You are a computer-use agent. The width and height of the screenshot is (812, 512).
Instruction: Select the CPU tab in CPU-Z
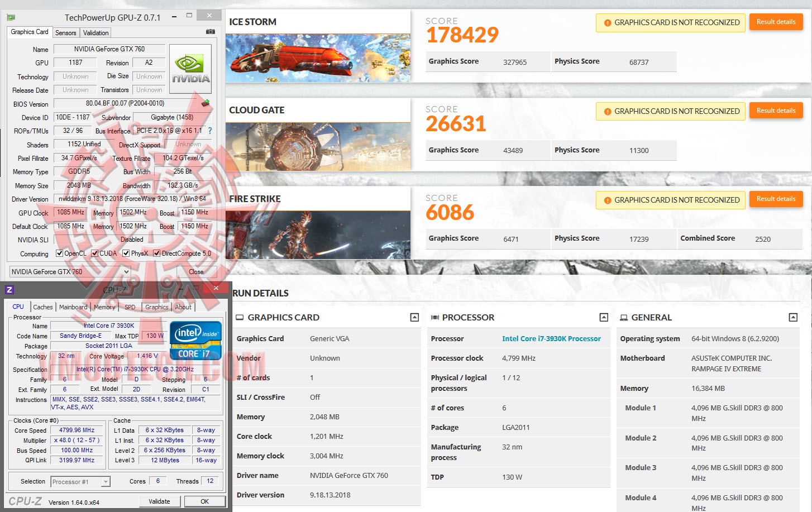(x=18, y=307)
